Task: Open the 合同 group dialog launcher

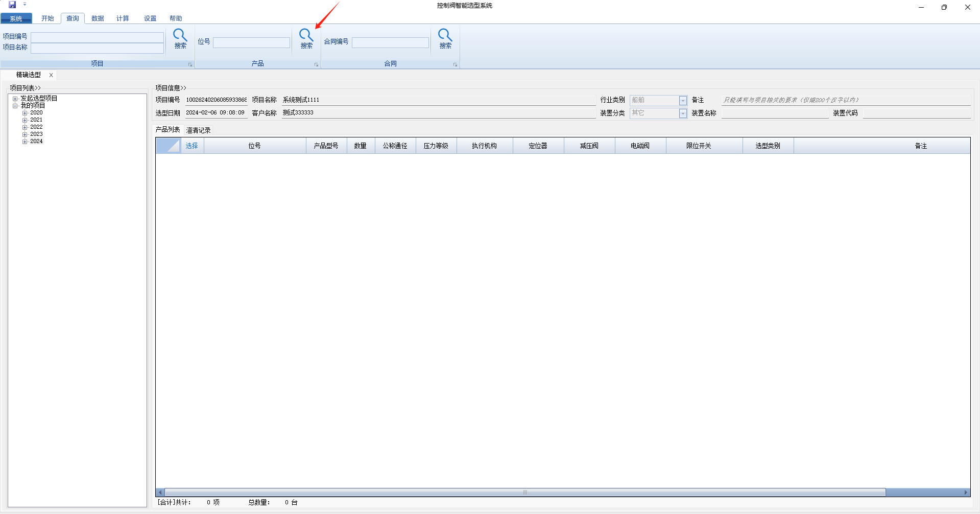Action: 455,65
